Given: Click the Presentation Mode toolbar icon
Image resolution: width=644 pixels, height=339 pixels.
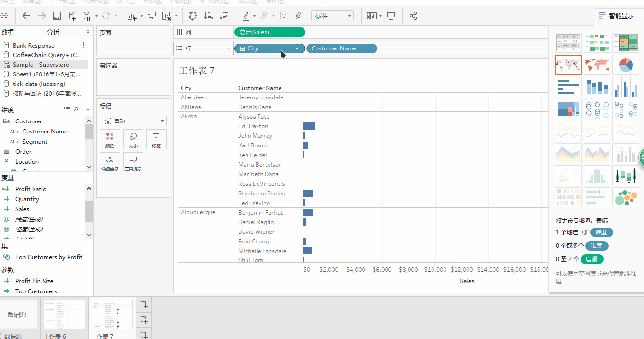Looking at the screenshot, I should (391, 16).
